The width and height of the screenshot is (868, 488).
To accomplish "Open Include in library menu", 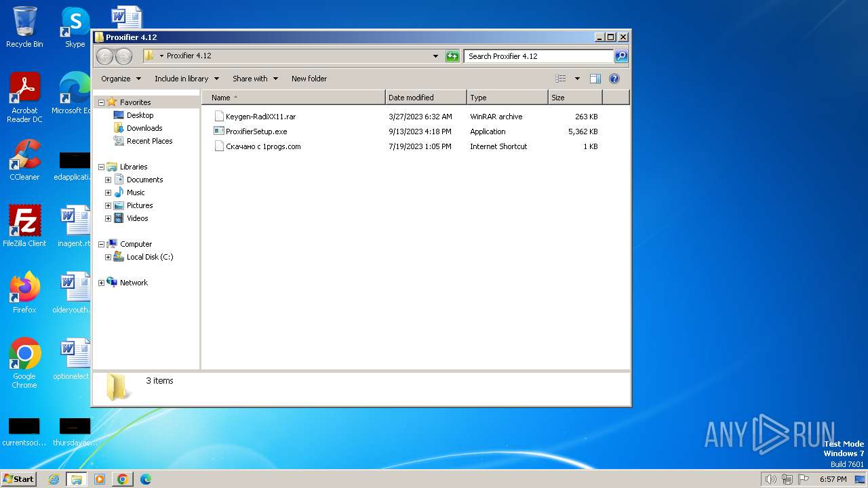I will (186, 79).
